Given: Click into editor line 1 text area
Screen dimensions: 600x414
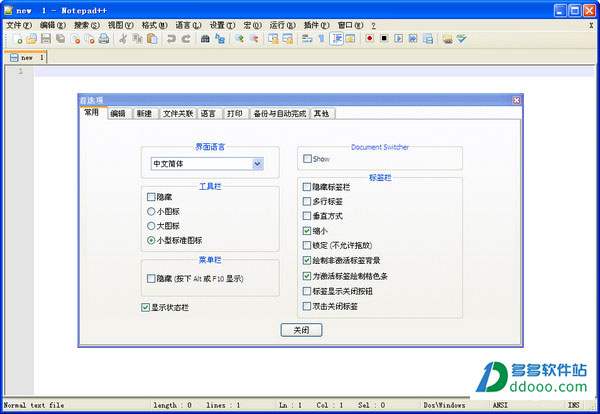Looking at the screenshot, I should click(x=314, y=71).
